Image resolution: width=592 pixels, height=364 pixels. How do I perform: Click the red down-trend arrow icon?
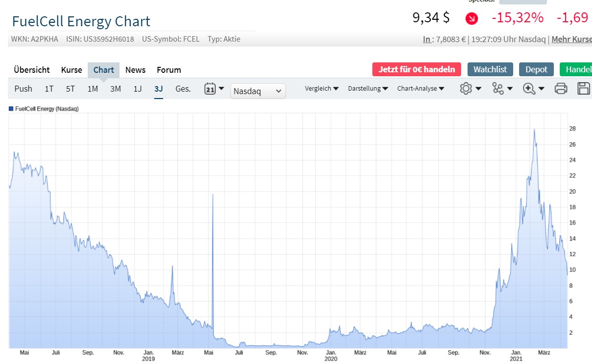pyautogui.click(x=472, y=18)
